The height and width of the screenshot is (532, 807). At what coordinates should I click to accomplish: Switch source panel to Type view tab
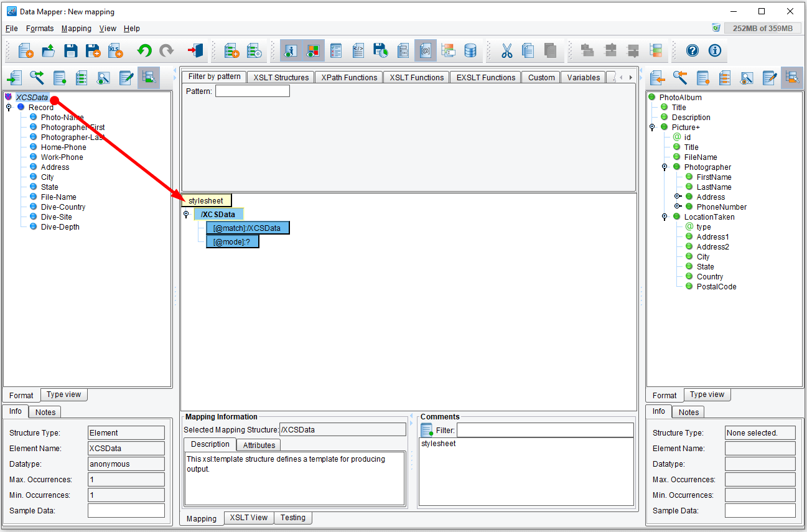point(63,394)
